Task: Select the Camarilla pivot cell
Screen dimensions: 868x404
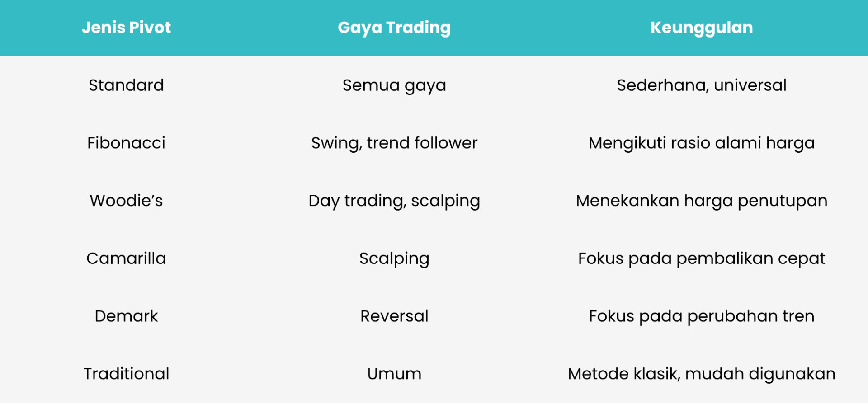Action: tap(126, 258)
